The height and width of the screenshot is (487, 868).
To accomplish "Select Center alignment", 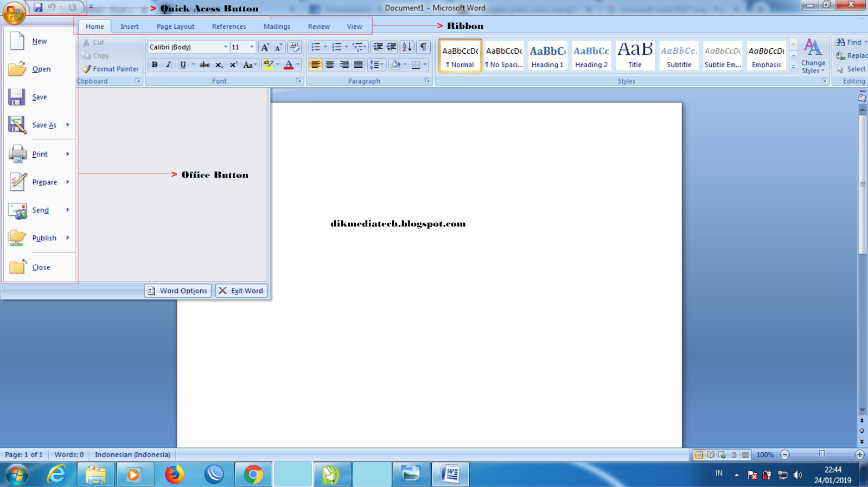I will 329,65.
